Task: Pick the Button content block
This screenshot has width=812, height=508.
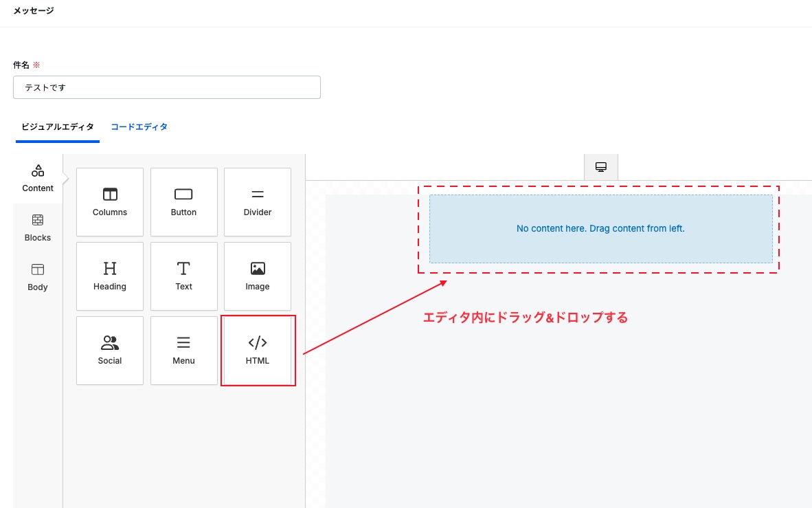Action: (183, 202)
